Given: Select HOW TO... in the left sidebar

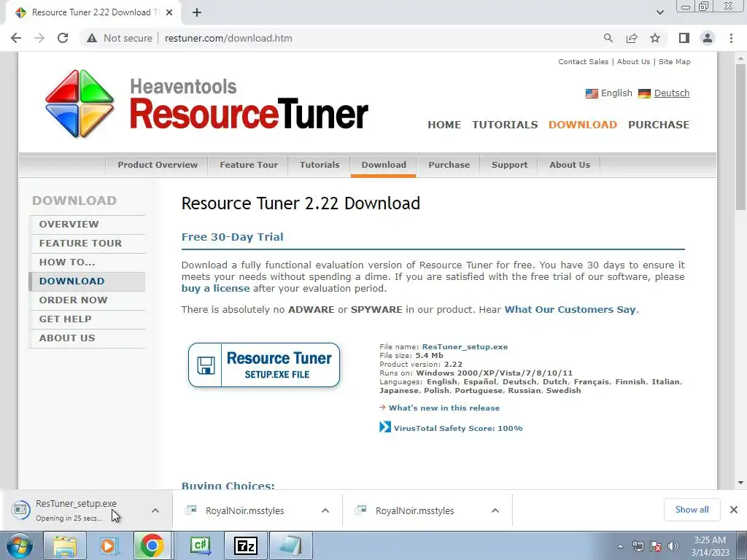Looking at the screenshot, I should coord(87,262).
